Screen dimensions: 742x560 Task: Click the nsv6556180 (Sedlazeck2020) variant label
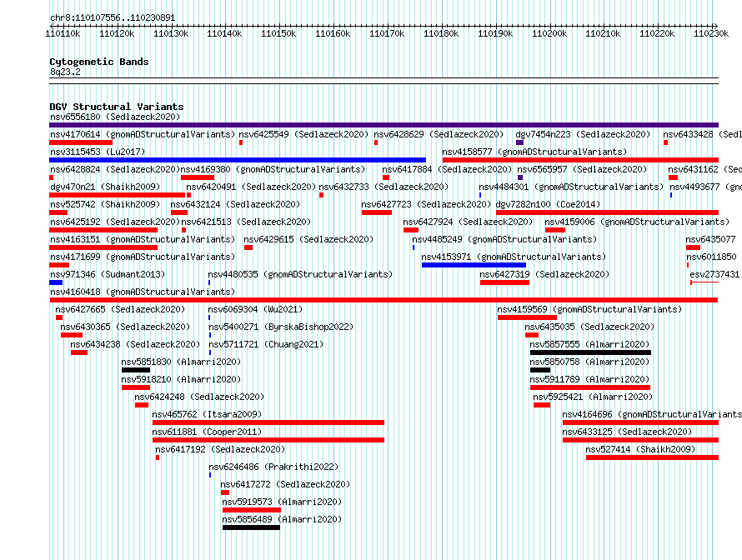(115, 117)
